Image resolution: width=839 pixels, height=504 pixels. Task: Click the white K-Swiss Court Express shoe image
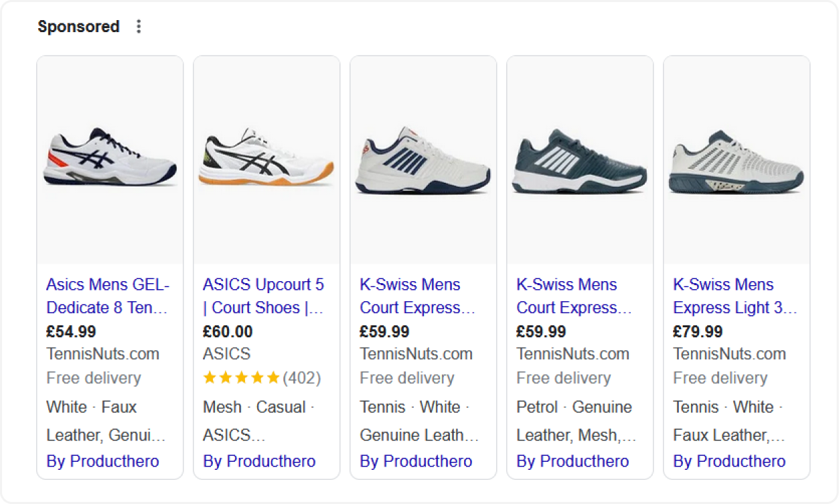click(423, 160)
